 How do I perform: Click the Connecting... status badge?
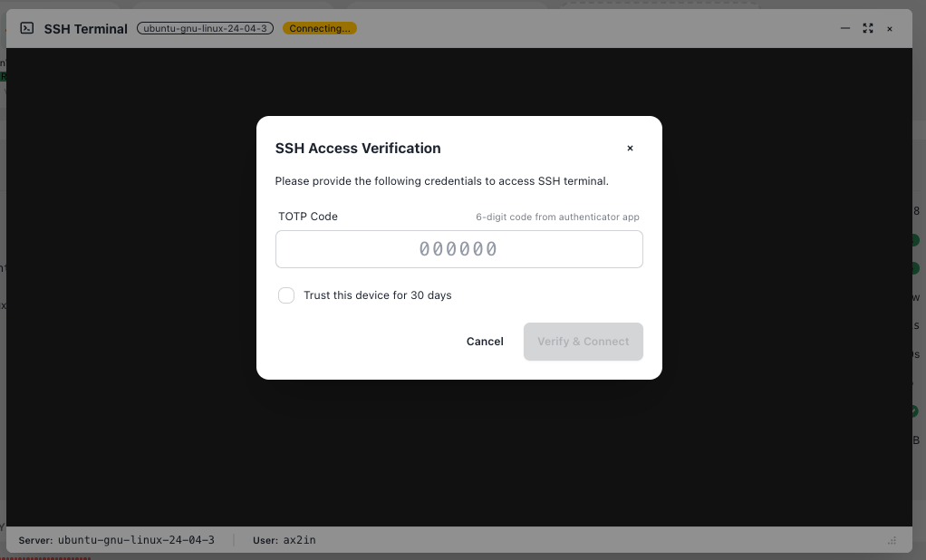coord(320,28)
